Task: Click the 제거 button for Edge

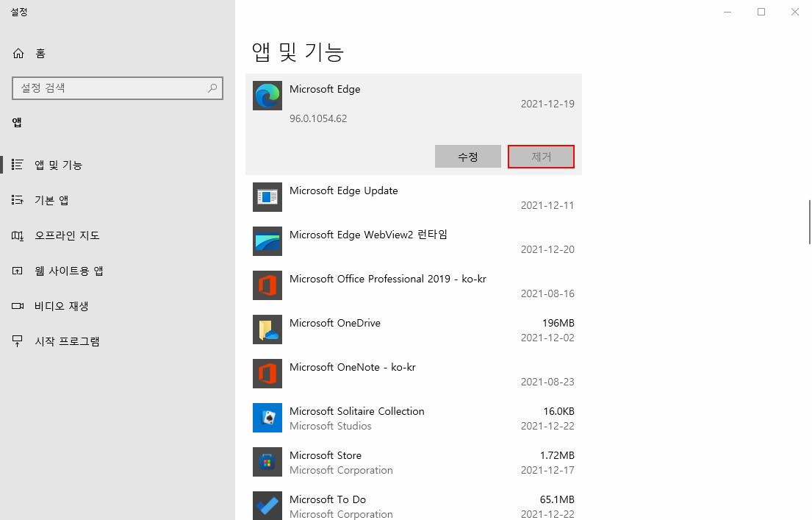Action: click(x=541, y=157)
